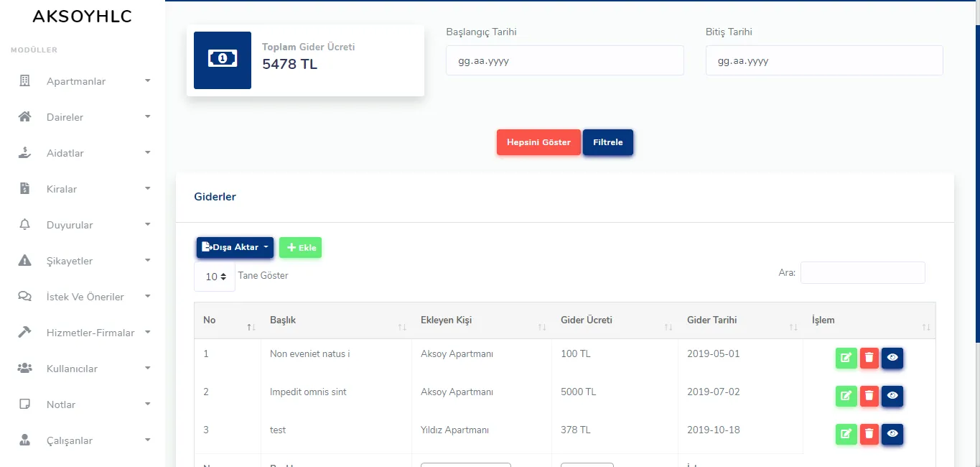Screen dimensions: 980x467
Task: Focus the Ara search box
Action: pos(863,272)
